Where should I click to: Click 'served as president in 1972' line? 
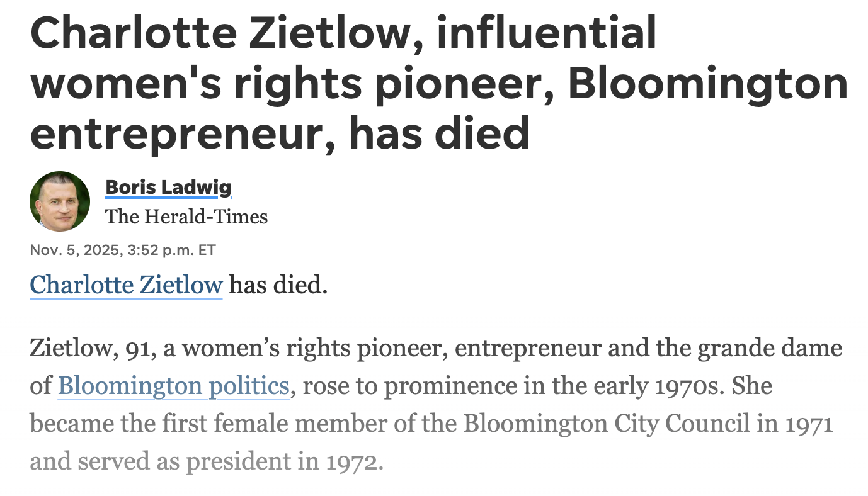206,461
